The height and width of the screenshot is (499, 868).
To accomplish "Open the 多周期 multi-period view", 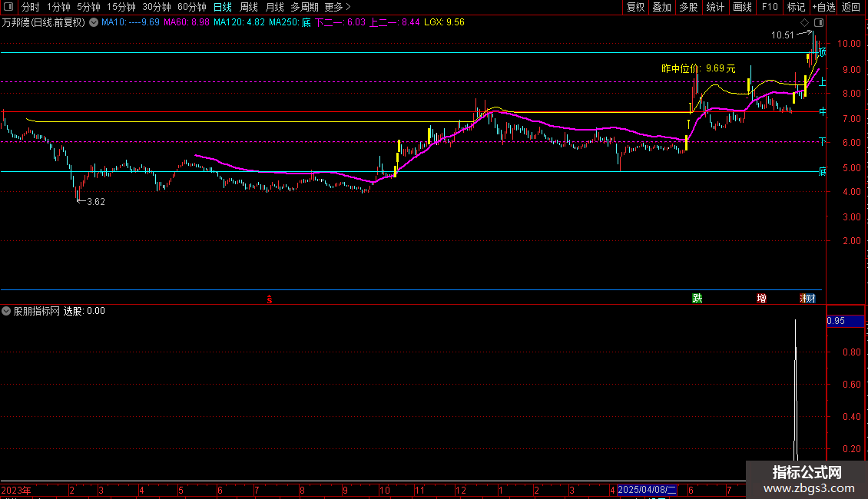I will pyautogui.click(x=304, y=7).
